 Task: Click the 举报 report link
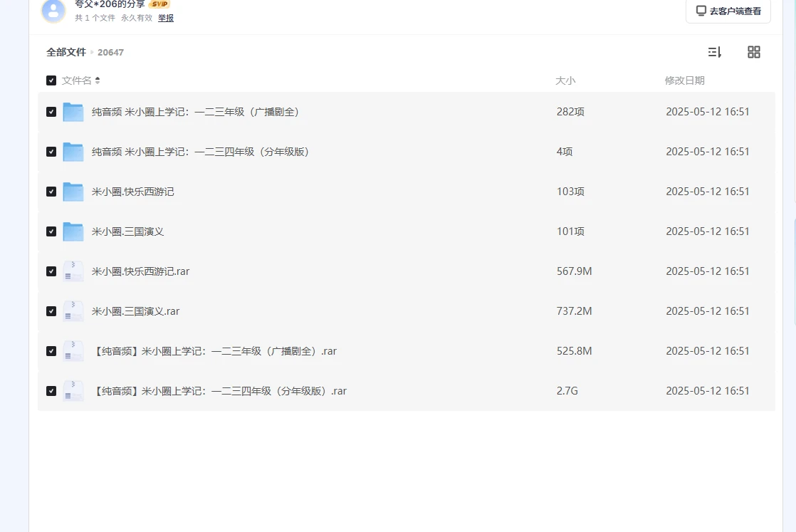[166, 18]
